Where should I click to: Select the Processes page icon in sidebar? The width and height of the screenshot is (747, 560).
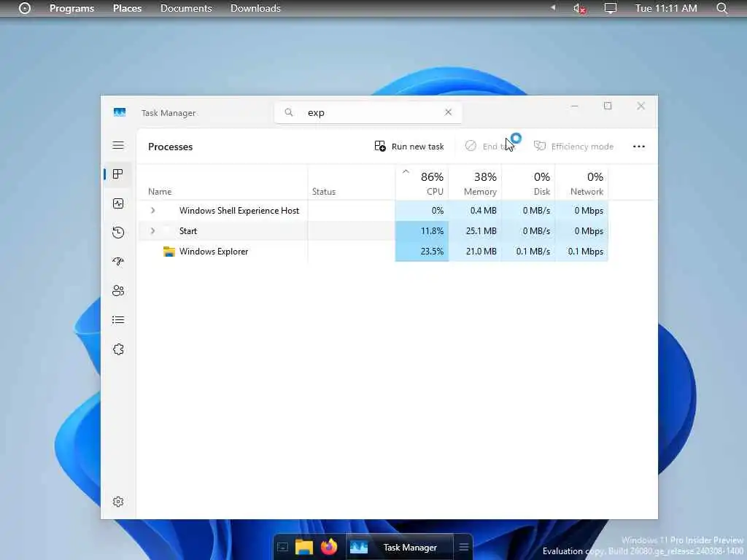coord(118,174)
